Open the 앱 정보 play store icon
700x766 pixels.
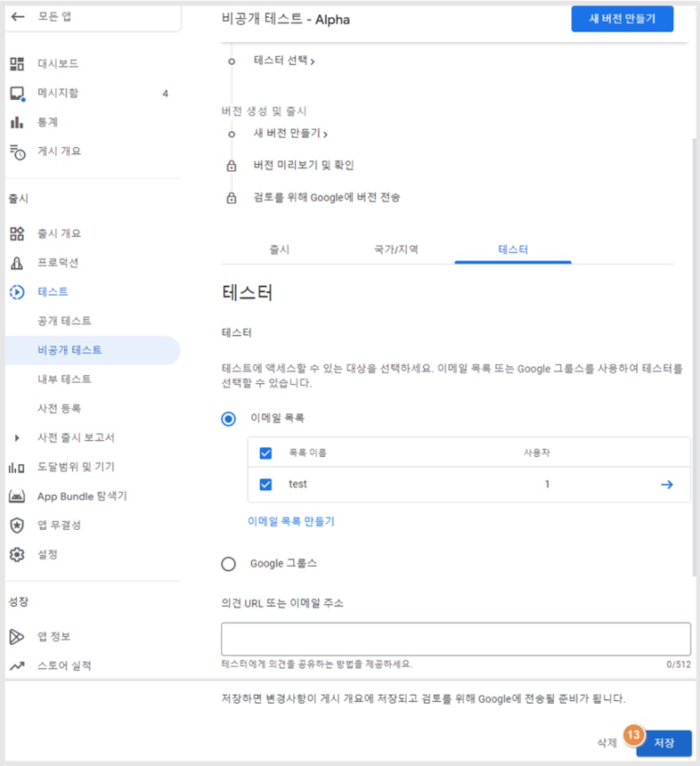pos(17,637)
